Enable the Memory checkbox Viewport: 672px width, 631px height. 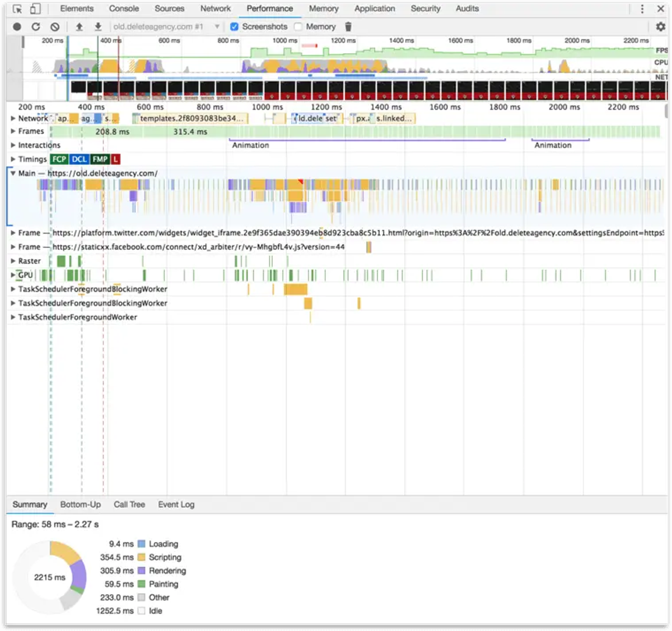click(298, 26)
